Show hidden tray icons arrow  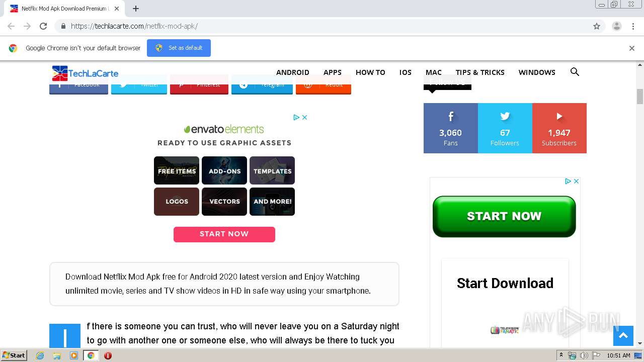[x=561, y=355]
